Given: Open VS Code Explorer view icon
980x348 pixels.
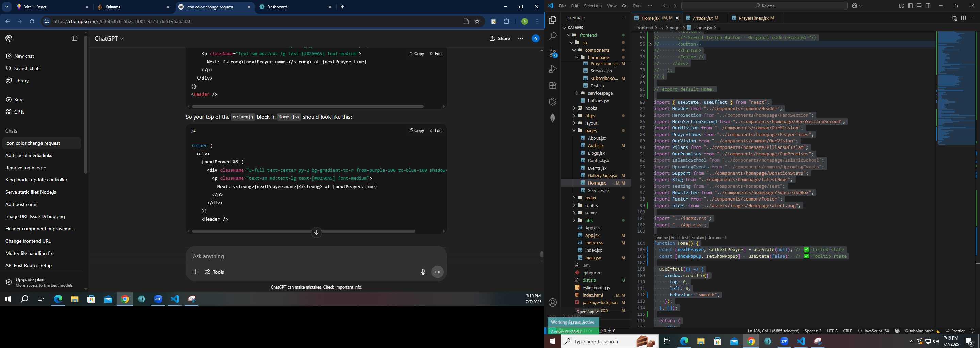Looking at the screenshot, I should coord(553,20).
